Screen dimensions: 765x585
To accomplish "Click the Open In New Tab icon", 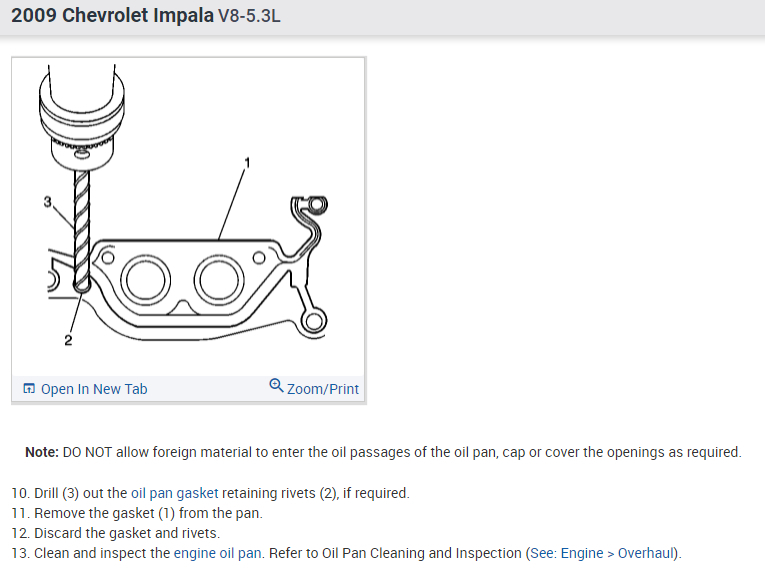I will point(29,389).
